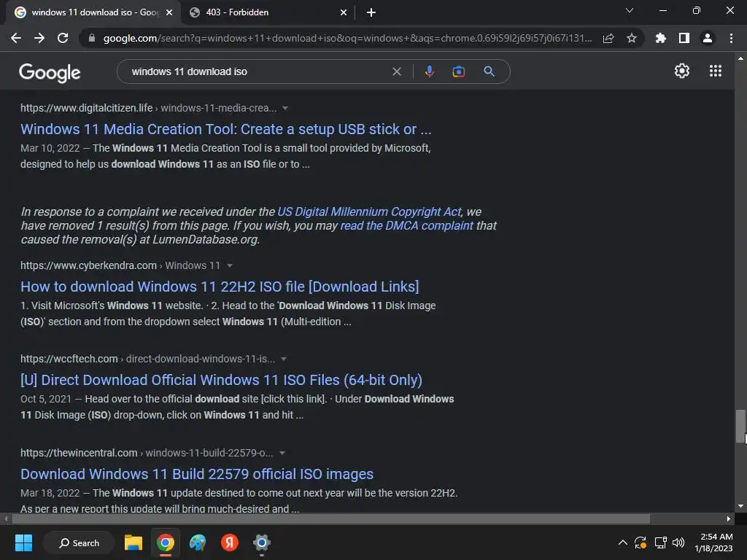Go to the Google home logo
Screen dimensions: 747x560
click(50, 73)
